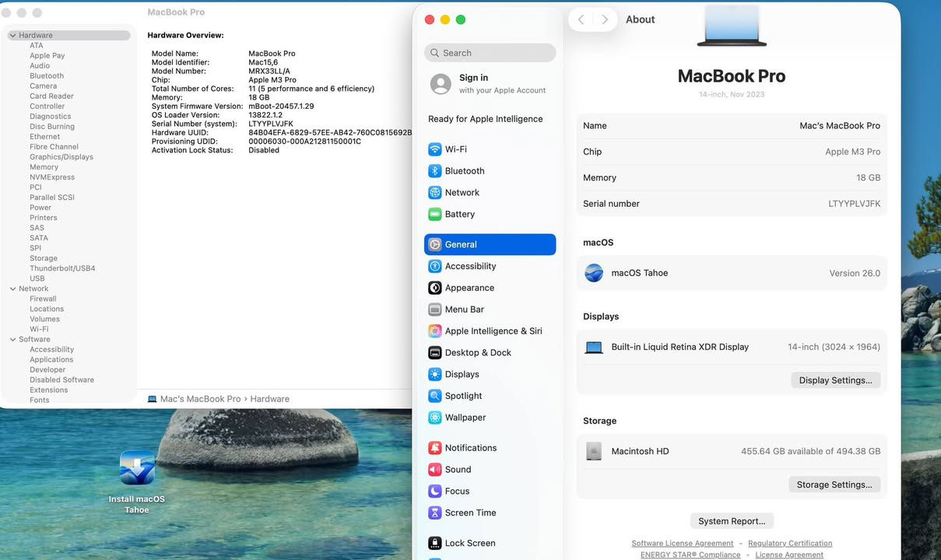Open the Spotlight settings icon
941x560 pixels.
pos(435,396)
